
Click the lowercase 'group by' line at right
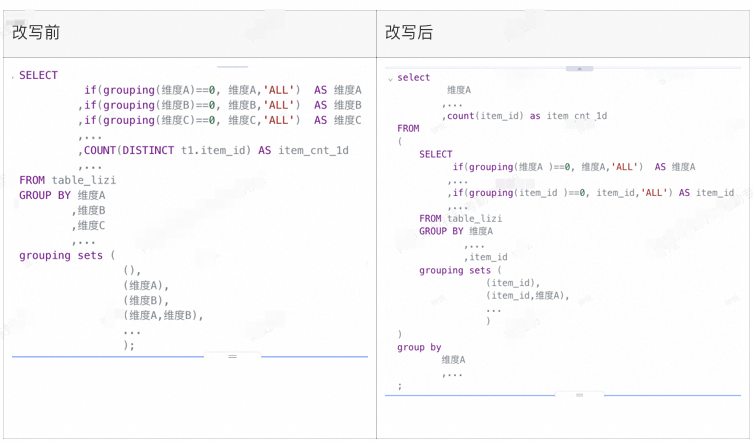(419, 347)
